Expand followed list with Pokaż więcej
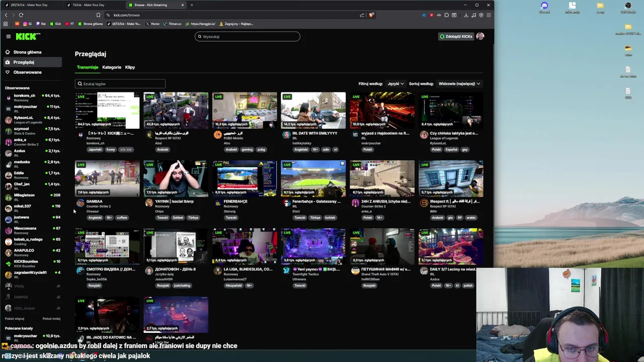This screenshot has height=362, width=644. (15, 319)
